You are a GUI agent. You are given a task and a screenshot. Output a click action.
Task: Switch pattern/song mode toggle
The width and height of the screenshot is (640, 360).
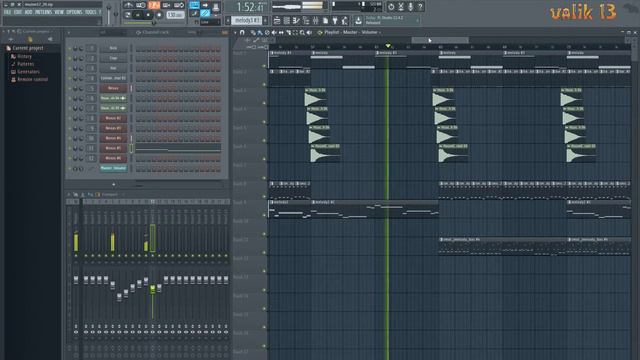(x=127, y=15)
